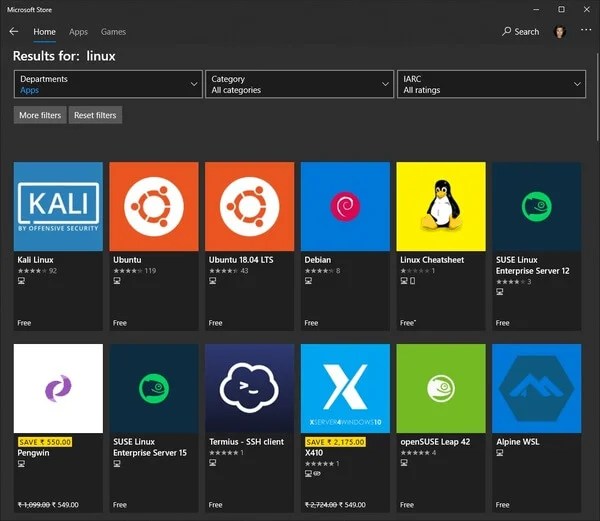The image size is (600, 521).
Task: Open the Alpine WSL mountain logo tile
Action: coord(536,389)
